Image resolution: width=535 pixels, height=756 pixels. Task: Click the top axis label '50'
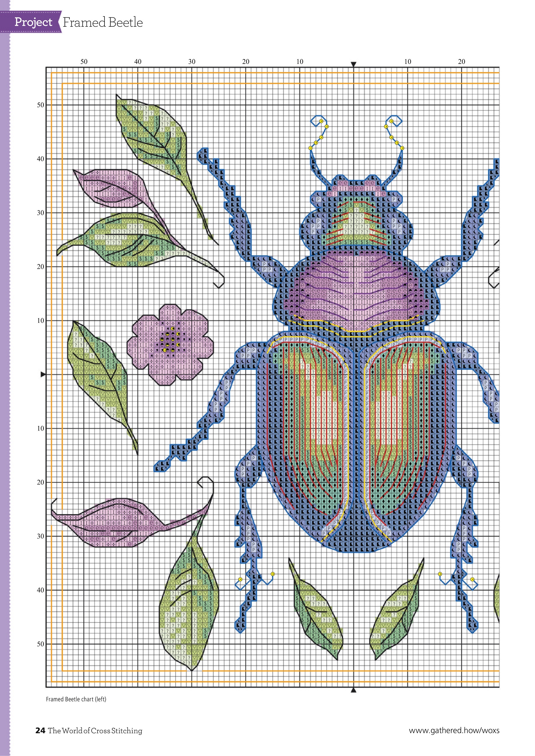pos(84,61)
